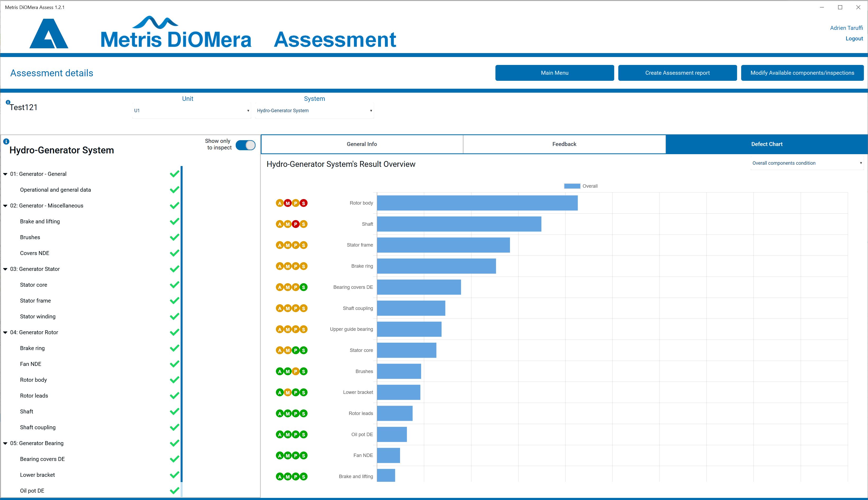Image resolution: width=868 pixels, height=500 pixels.
Task: Click green checkmark beside Rotor leads
Action: coord(175,396)
